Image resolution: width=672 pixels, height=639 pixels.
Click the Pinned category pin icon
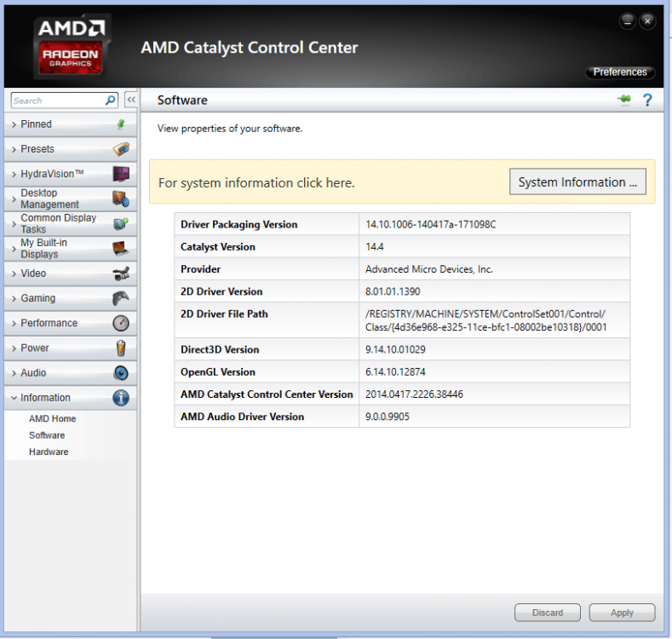click(121, 124)
